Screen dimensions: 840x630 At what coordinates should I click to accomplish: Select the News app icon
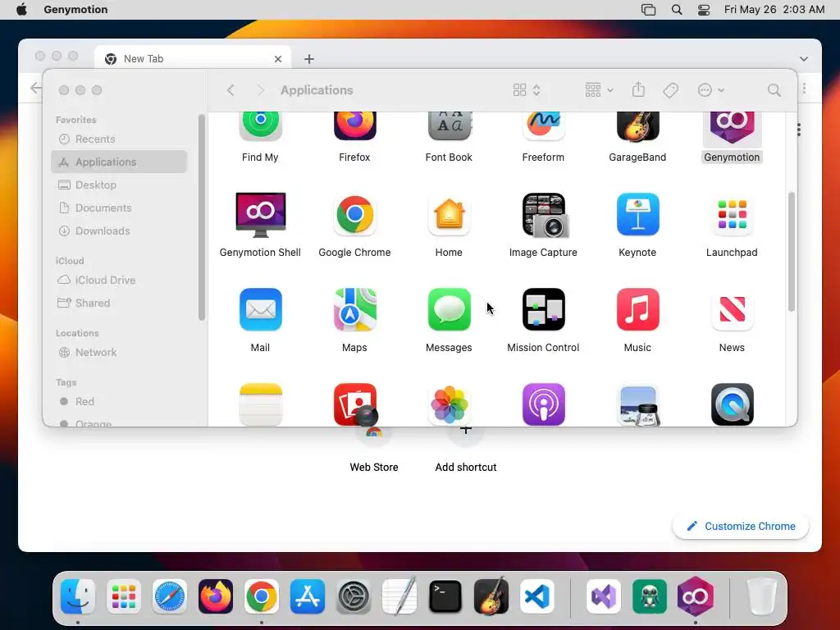(x=732, y=309)
